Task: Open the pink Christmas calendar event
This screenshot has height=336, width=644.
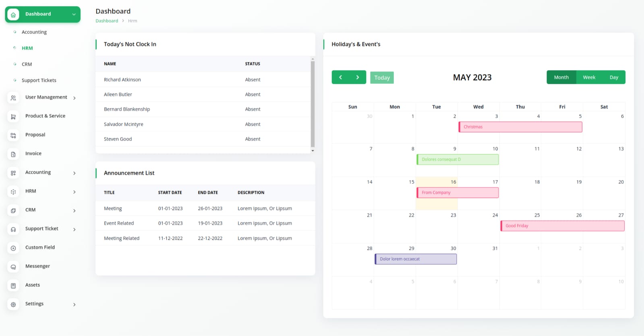Action: (x=520, y=127)
